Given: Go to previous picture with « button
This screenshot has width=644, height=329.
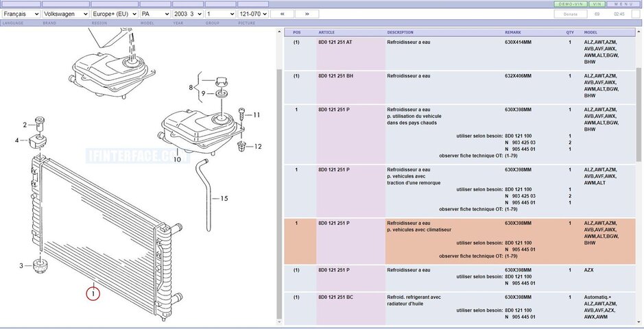Looking at the screenshot, I should [x=282, y=14].
